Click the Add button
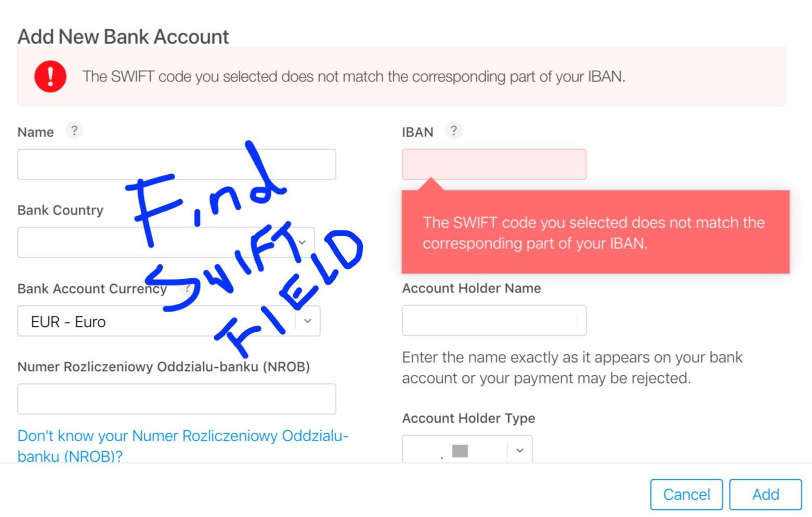Screen dimensions: 812x517 [x=766, y=495]
